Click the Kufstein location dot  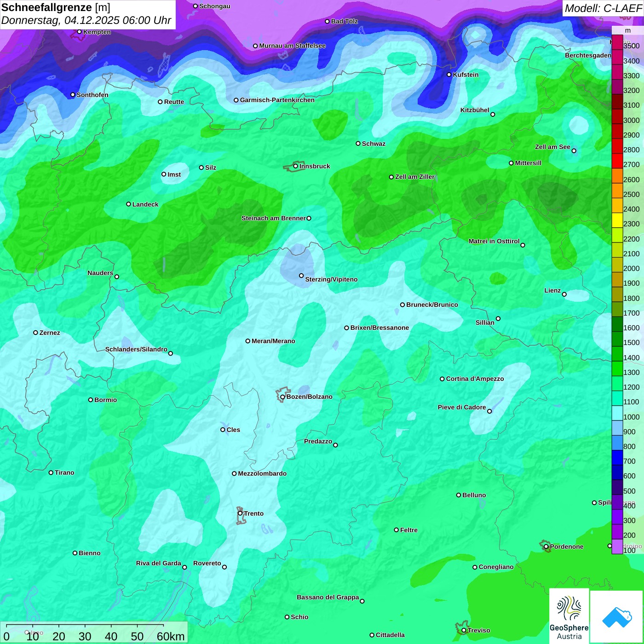(x=449, y=75)
